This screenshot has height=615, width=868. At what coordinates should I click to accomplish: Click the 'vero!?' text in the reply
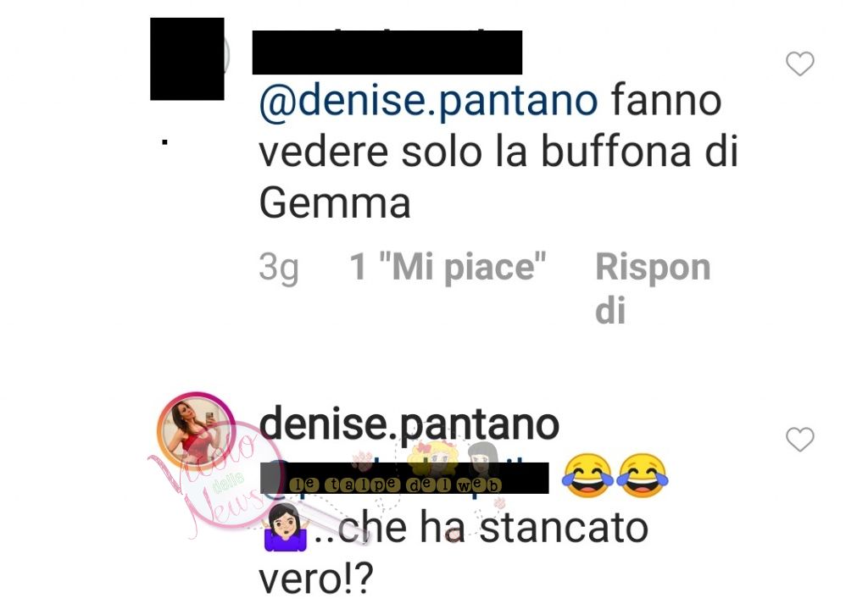point(316,579)
